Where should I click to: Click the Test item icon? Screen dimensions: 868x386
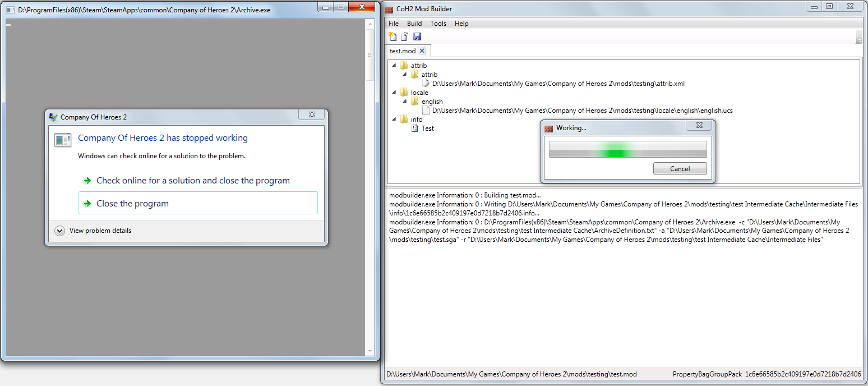tap(414, 128)
